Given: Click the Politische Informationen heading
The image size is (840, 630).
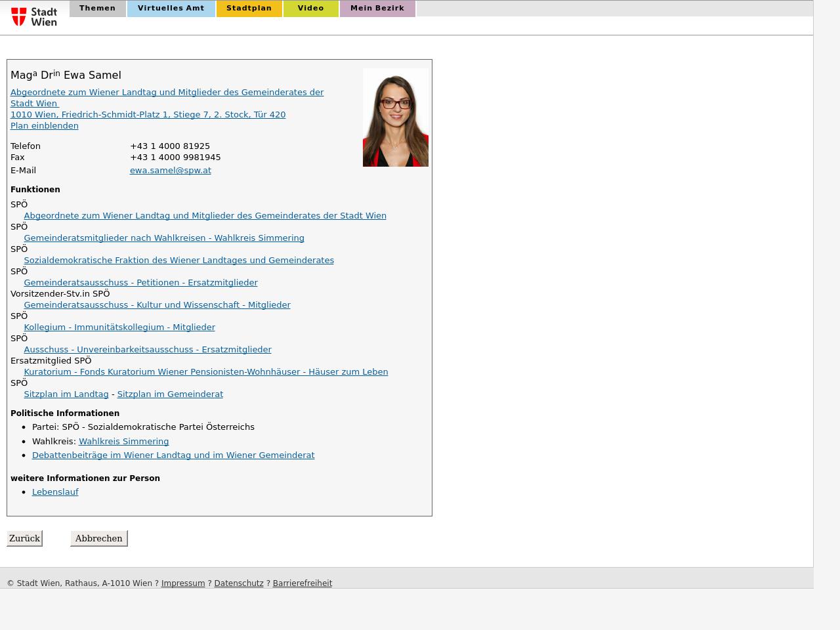Looking at the screenshot, I should (x=65, y=413).
